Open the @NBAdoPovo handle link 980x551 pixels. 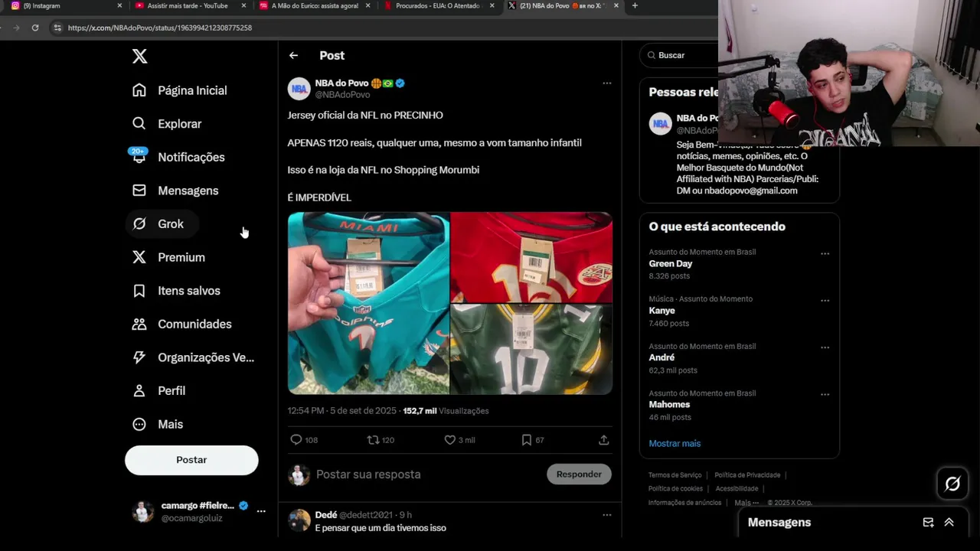click(342, 95)
